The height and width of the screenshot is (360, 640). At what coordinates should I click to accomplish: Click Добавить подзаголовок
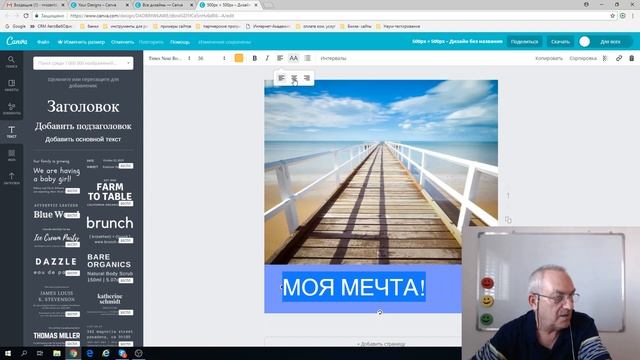[x=83, y=126]
